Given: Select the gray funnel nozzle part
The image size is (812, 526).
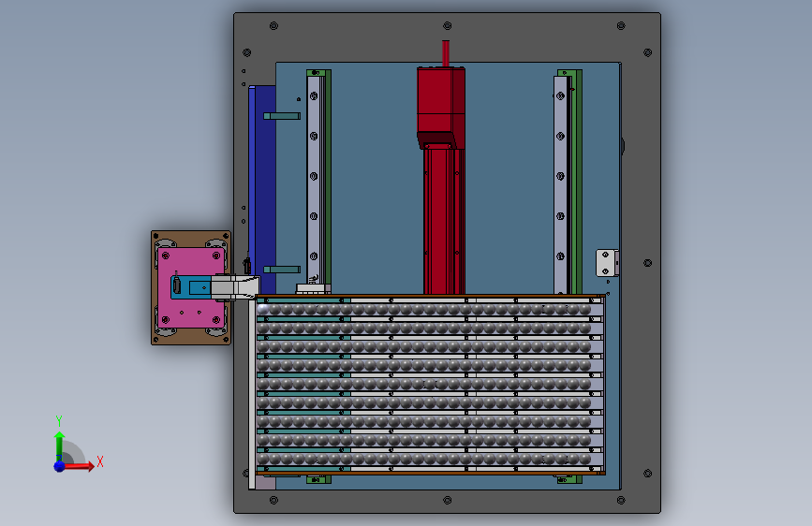Looking at the screenshot, I should tap(236, 287).
